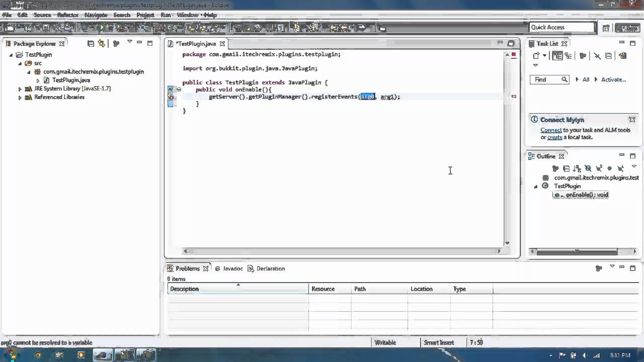Toggle alphabetical Sort in Outline

click(x=577, y=168)
